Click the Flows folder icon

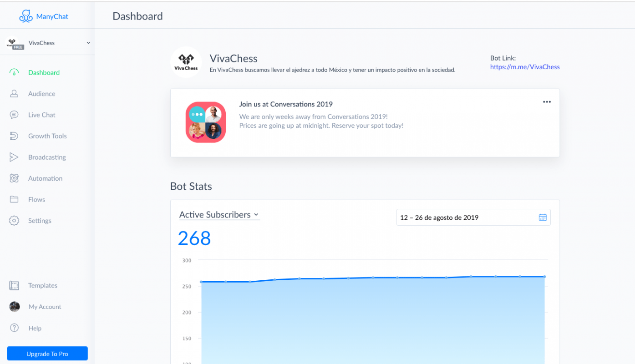click(x=14, y=199)
